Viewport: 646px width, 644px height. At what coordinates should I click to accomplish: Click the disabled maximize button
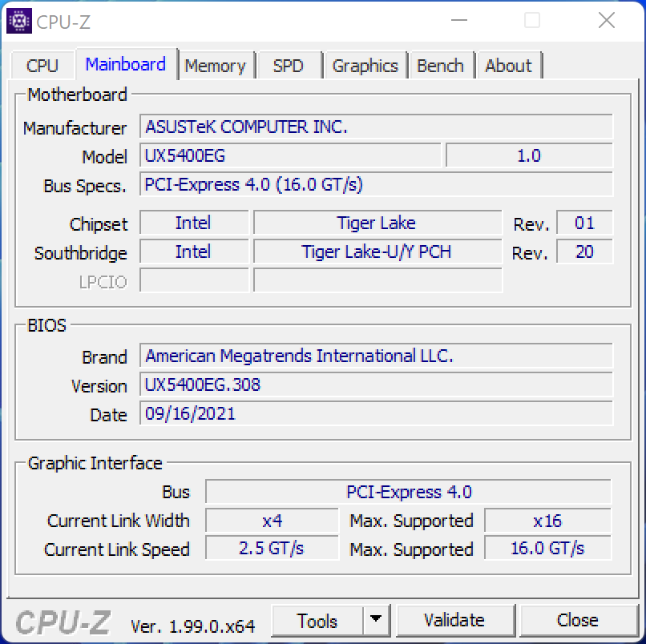532,20
